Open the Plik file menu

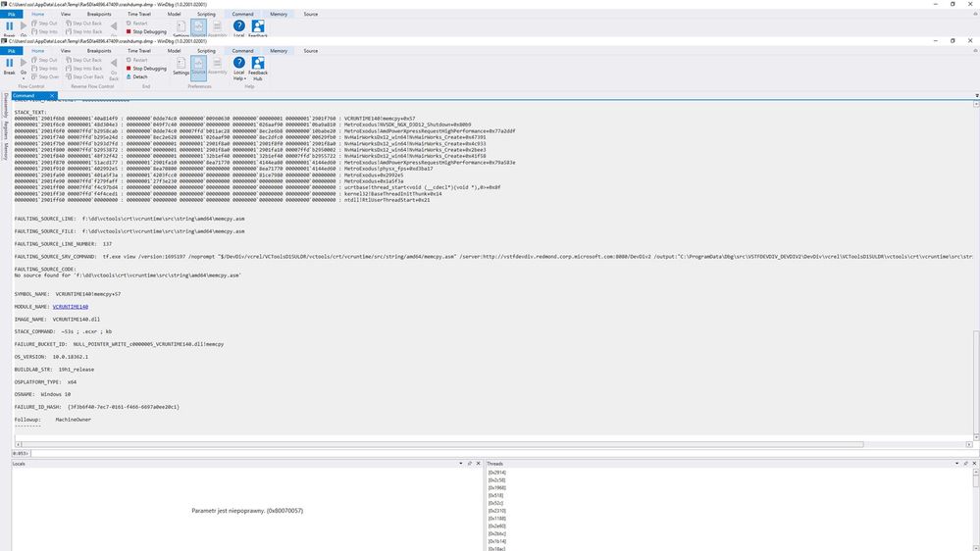point(11,51)
